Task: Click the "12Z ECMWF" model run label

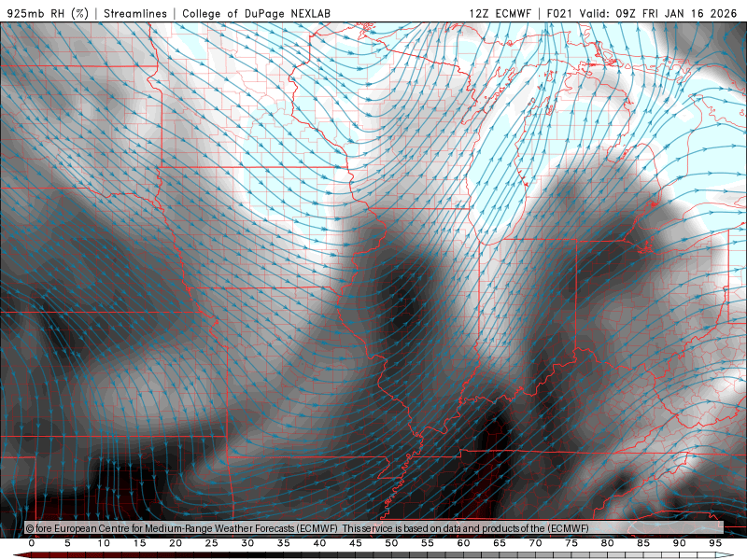Action: pyautogui.click(x=500, y=13)
